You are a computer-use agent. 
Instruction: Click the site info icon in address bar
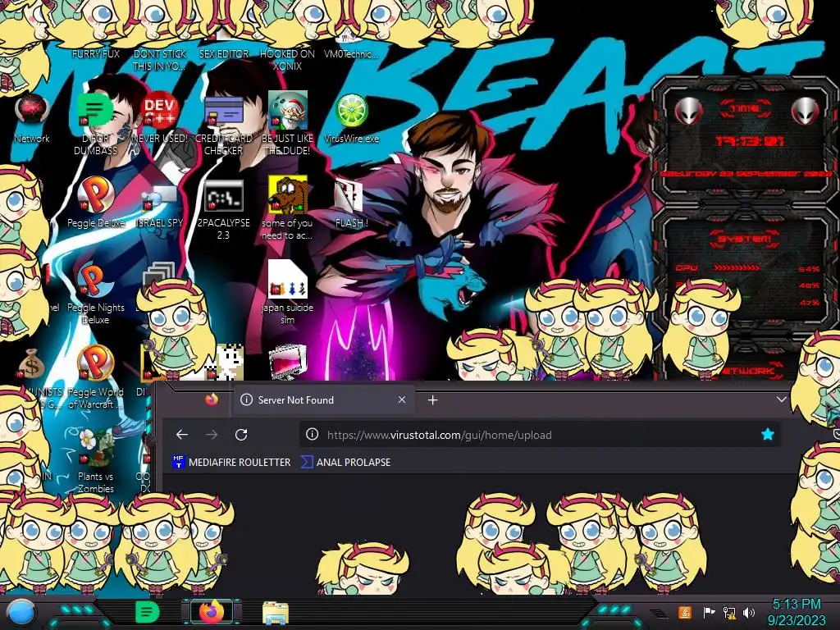coord(312,435)
